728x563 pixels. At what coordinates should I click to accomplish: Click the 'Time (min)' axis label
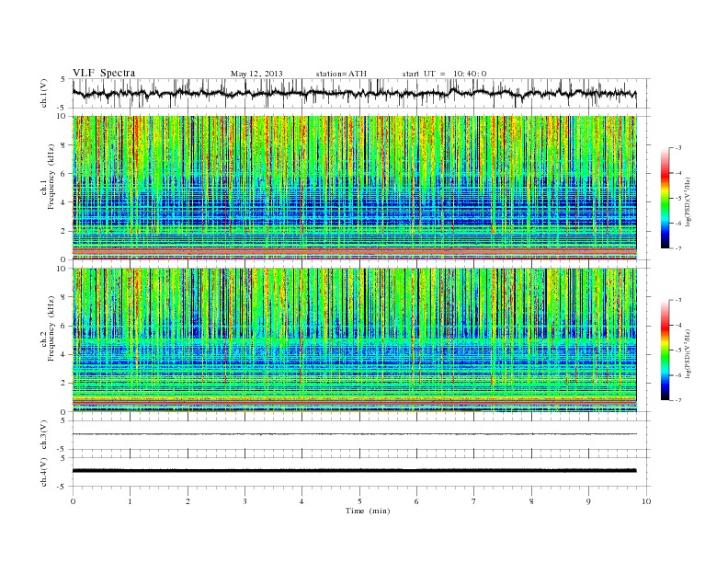click(x=368, y=511)
